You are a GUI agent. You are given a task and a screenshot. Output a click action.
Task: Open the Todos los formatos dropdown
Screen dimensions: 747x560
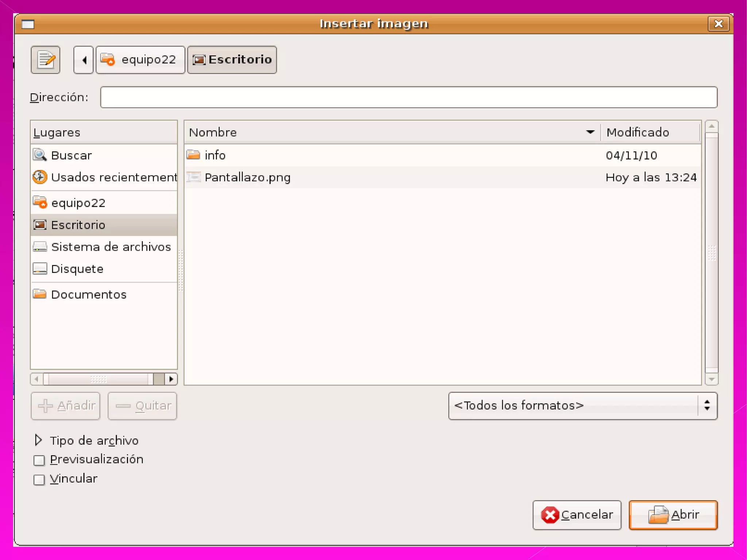click(x=582, y=406)
